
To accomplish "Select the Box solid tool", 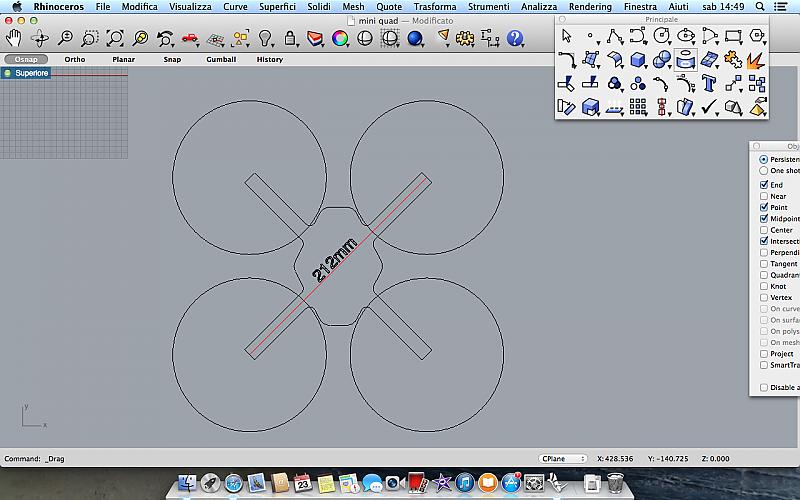I will tap(637, 60).
